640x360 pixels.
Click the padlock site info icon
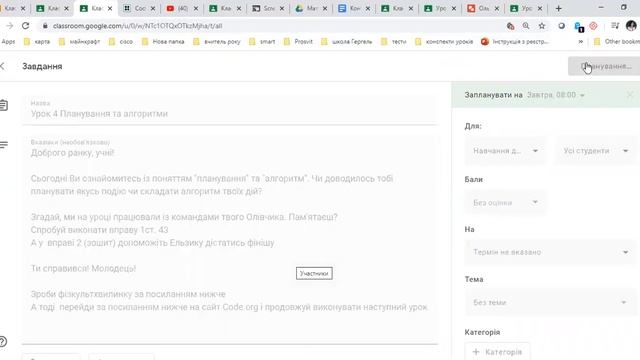tap(45, 26)
